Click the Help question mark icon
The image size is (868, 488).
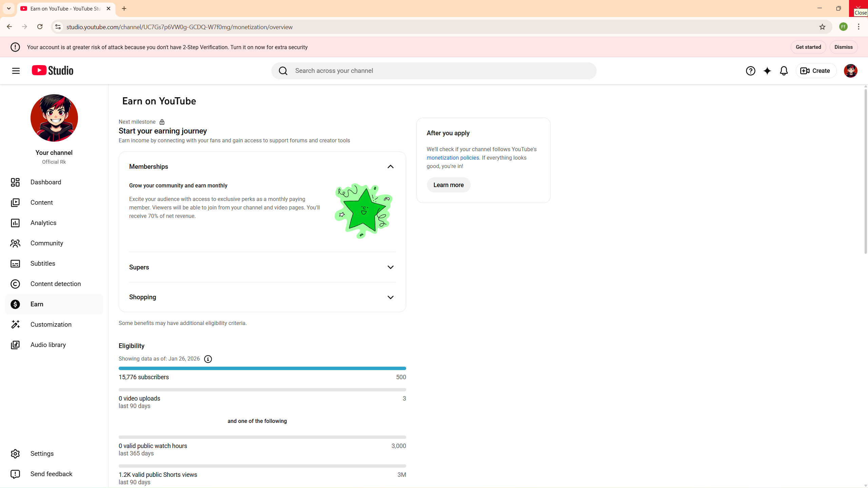(x=750, y=70)
